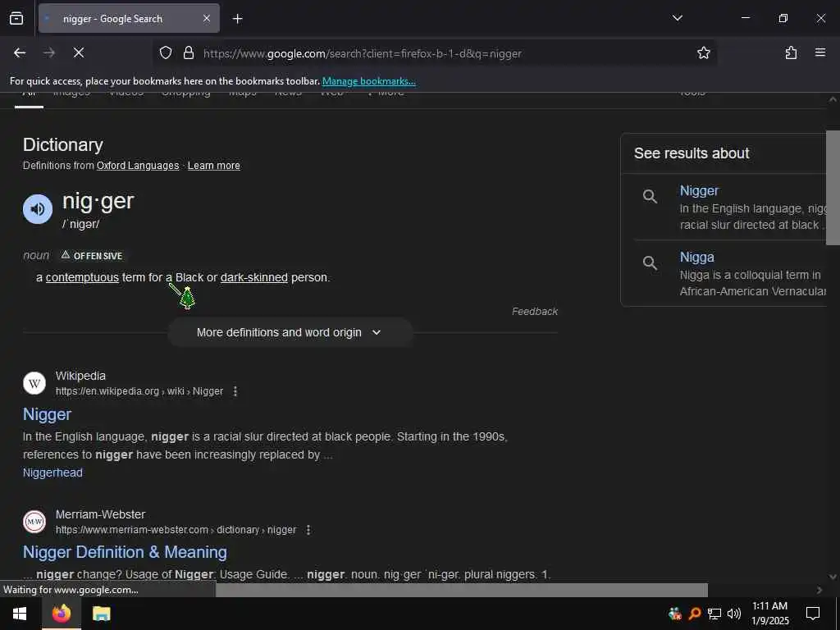Viewport: 840px width, 630px height.
Task: Click the Firefox taskbar icon
Action: point(62,614)
